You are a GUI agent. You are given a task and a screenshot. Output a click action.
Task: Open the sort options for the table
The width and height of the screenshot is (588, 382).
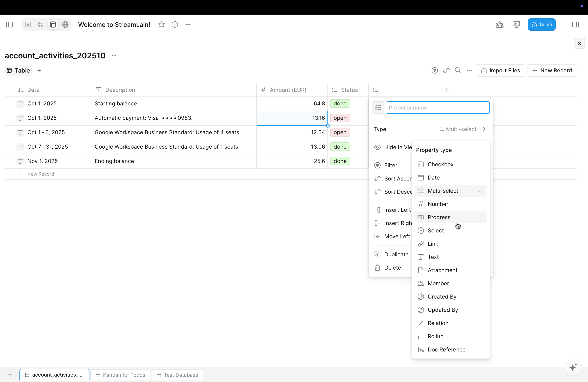pos(446,70)
